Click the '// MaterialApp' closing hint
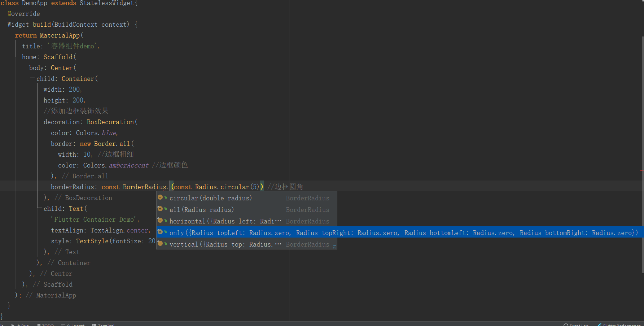Screen dimensions: 644x326 [51, 295]
